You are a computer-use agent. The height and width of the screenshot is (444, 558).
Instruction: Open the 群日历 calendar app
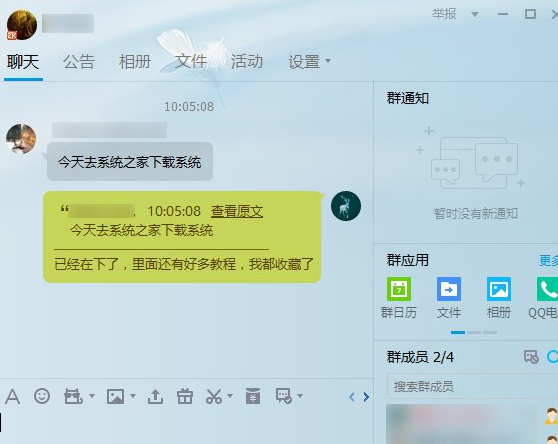pos(399,289)
